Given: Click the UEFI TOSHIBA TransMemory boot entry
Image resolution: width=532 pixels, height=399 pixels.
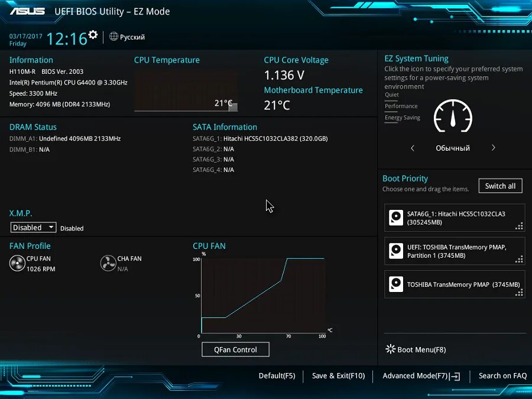Looking at the screenshot, I should point(455,251).
